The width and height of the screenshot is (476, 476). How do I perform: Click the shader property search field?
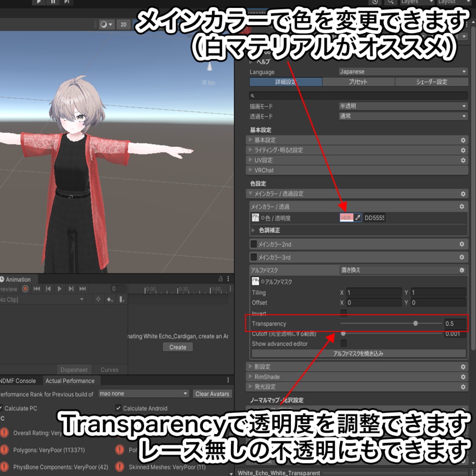[358, 96]
